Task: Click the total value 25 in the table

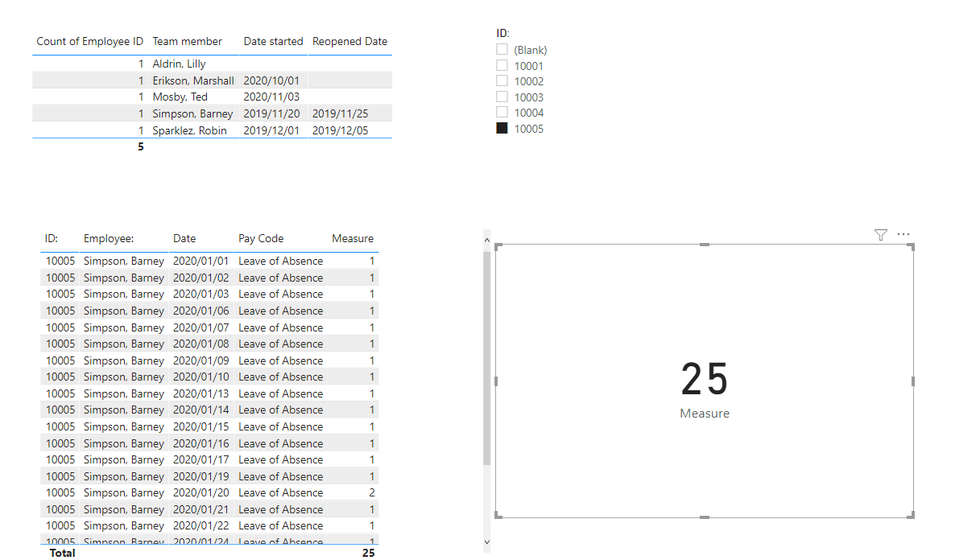Action: tap(368, 553)
